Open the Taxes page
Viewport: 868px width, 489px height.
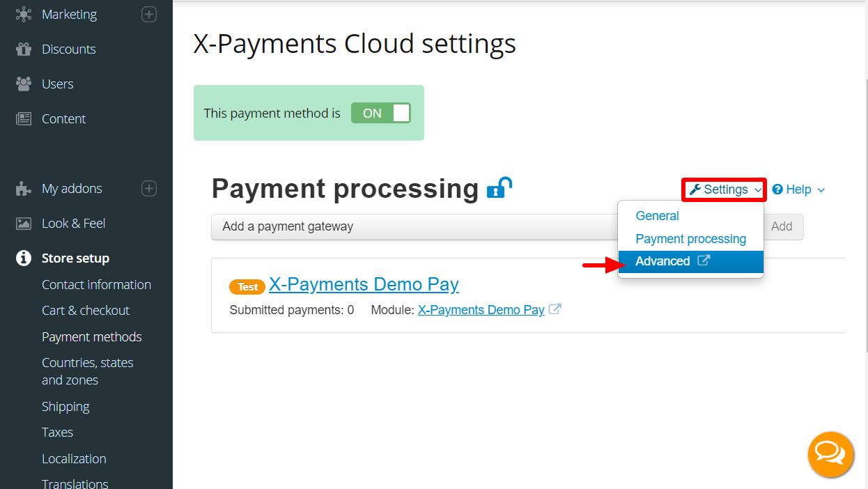57,432
